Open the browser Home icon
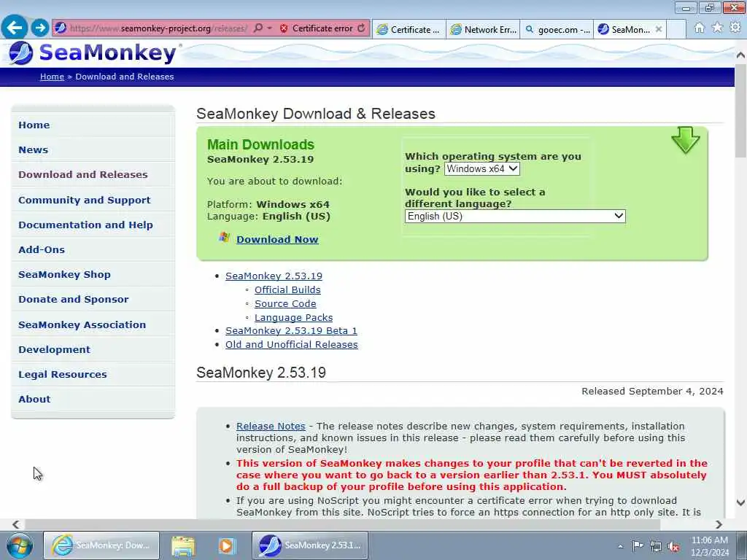 pos(699,28)
